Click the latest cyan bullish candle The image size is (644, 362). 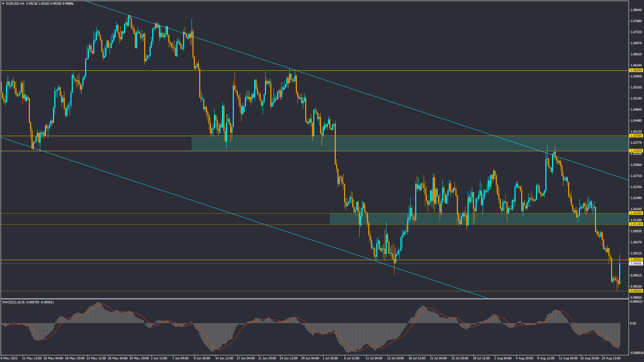(x=620, y=273)
